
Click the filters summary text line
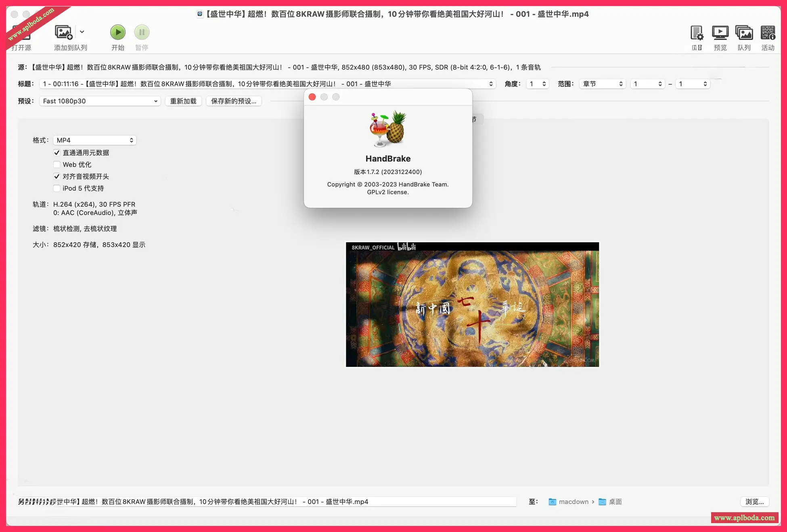coord(85,229)
